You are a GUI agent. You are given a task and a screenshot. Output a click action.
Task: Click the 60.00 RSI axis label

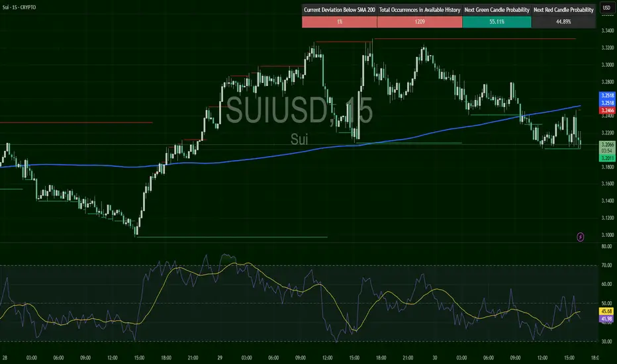tap(607, 284)
